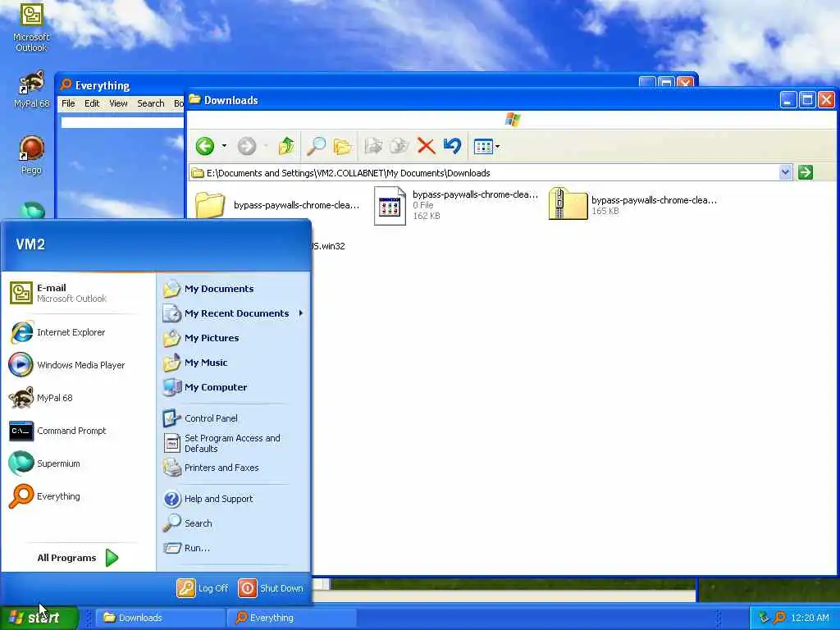
Task: Open Search menu in Everything window
Action: coord(151,103)
